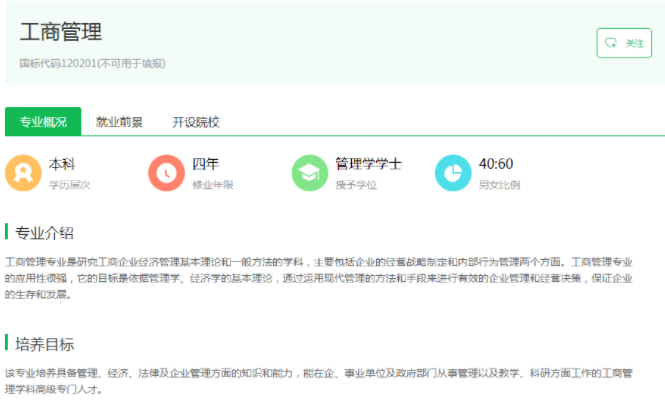Click the 男女比例 label

tap(499, 185)
